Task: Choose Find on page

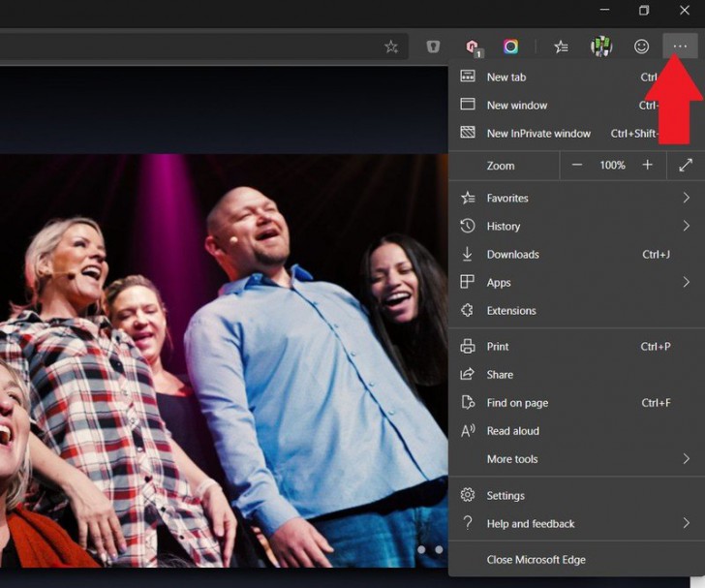Action: pyautogui.click(x=576, y=403)
